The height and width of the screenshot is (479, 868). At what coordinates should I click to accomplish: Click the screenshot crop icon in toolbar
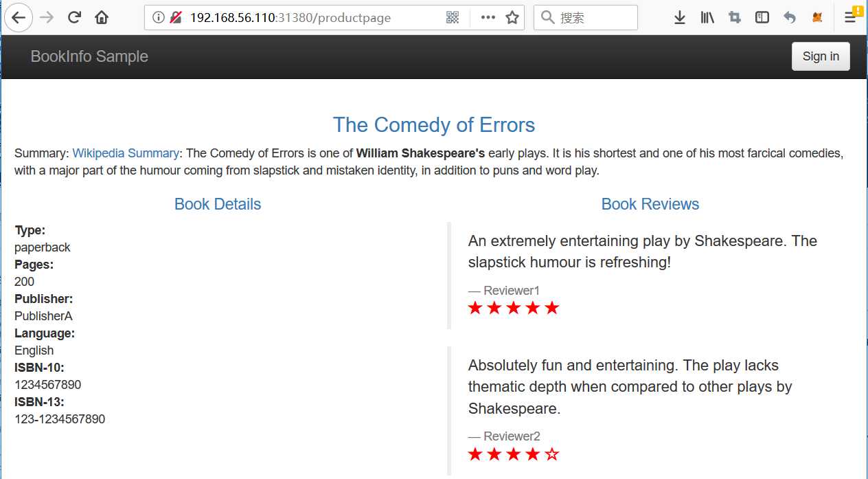pos(735,17)
